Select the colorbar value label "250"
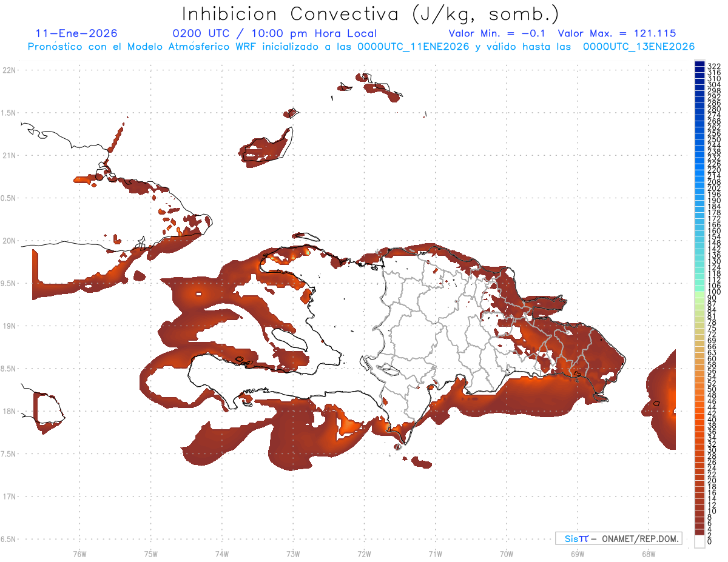The width and height of the screenshot is (728, 562). 714,139
